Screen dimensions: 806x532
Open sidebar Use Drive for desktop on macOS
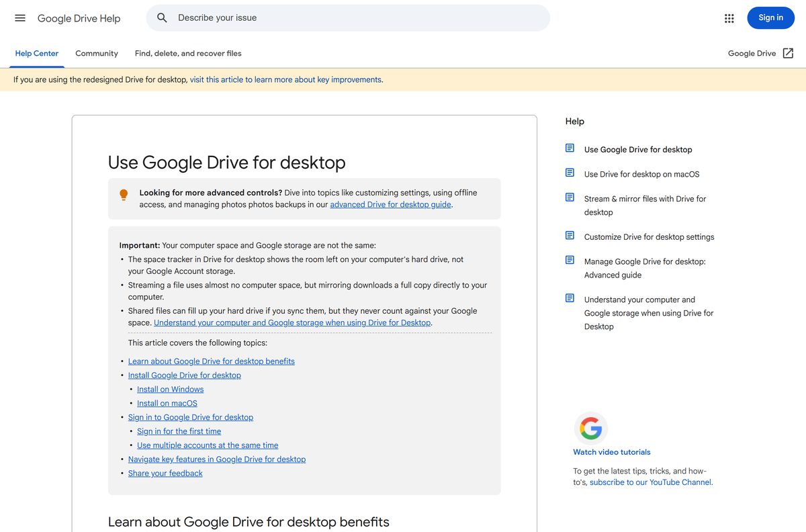(x=642, y=174)
